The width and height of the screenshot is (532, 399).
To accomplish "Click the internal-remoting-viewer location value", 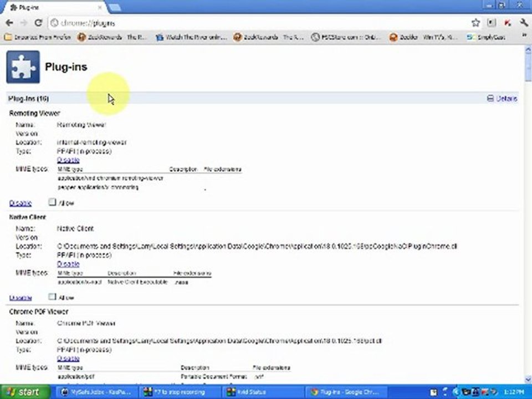I will pyautogui.click(x=91, y=142).
